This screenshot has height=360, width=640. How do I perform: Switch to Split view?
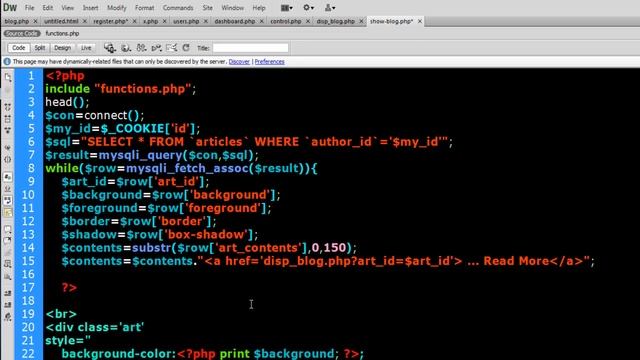[40, 48]
